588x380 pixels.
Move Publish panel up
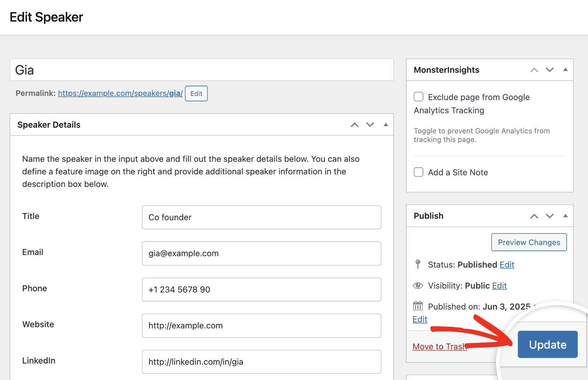(x=534, y=216)
